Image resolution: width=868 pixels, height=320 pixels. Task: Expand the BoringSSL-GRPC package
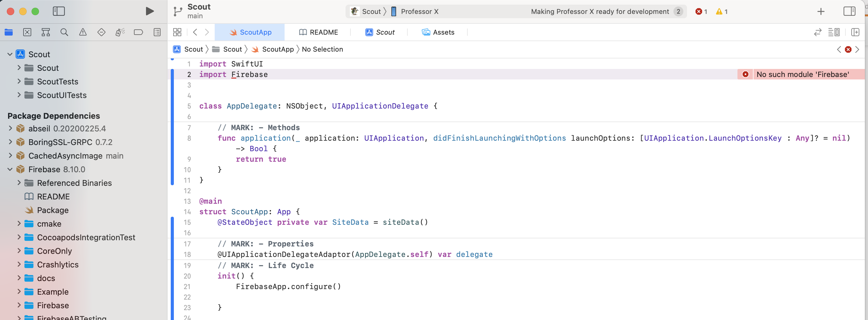point(10,142)
